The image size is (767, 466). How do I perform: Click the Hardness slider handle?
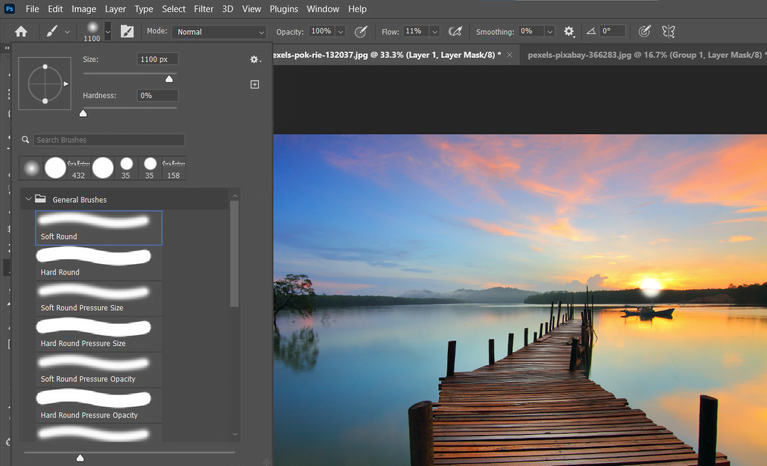click(83, 113)
